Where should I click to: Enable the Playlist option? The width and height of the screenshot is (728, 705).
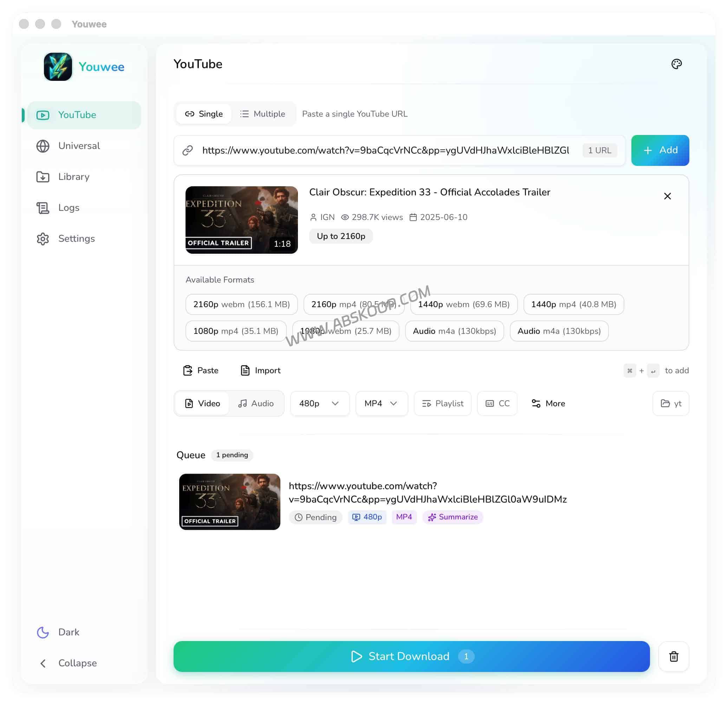[442, 403]
